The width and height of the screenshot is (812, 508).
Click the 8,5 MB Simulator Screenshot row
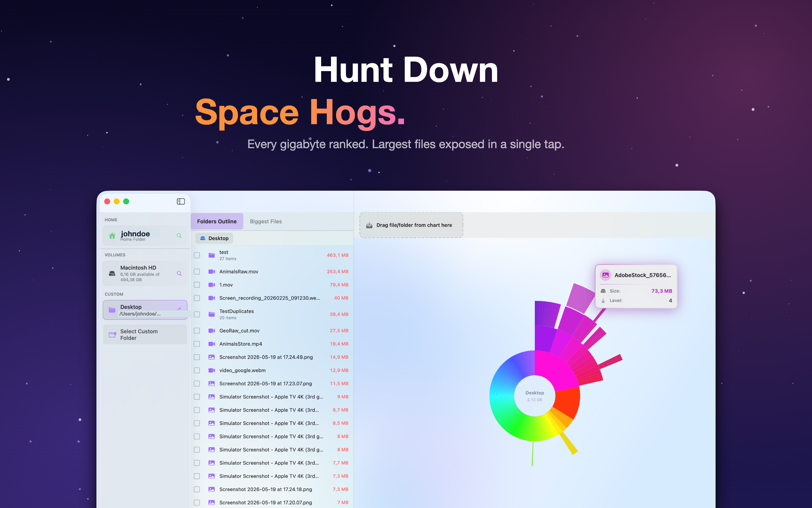(x=272, y=423)
